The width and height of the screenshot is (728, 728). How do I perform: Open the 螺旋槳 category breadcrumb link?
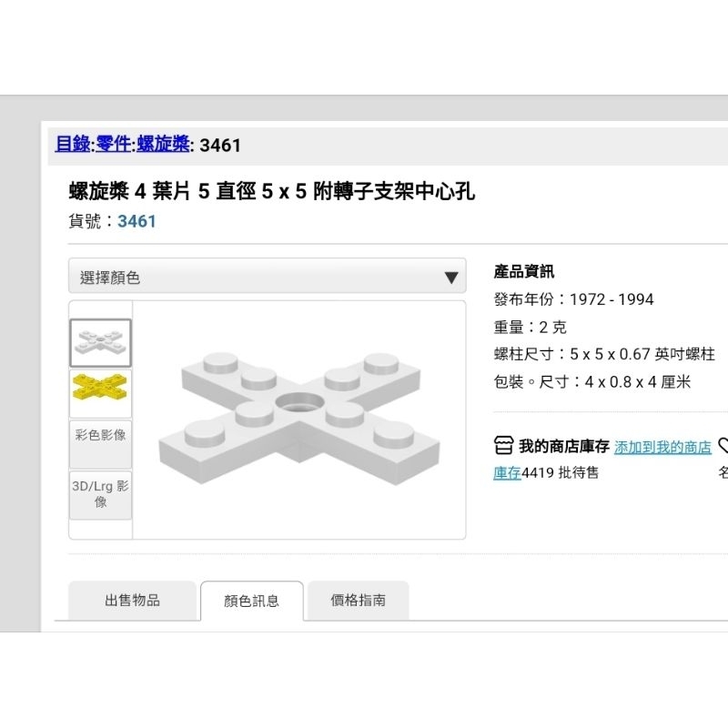[164, 145]
